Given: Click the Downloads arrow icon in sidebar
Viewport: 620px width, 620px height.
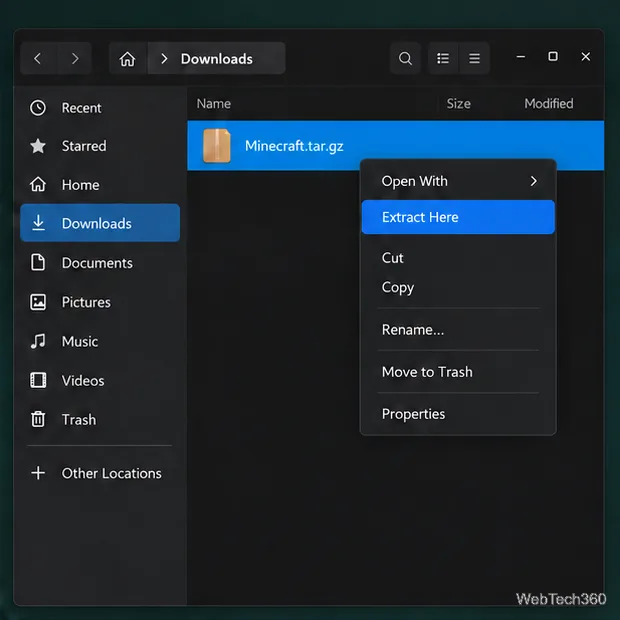Looking at the screenshot, I should coord(38,223).
